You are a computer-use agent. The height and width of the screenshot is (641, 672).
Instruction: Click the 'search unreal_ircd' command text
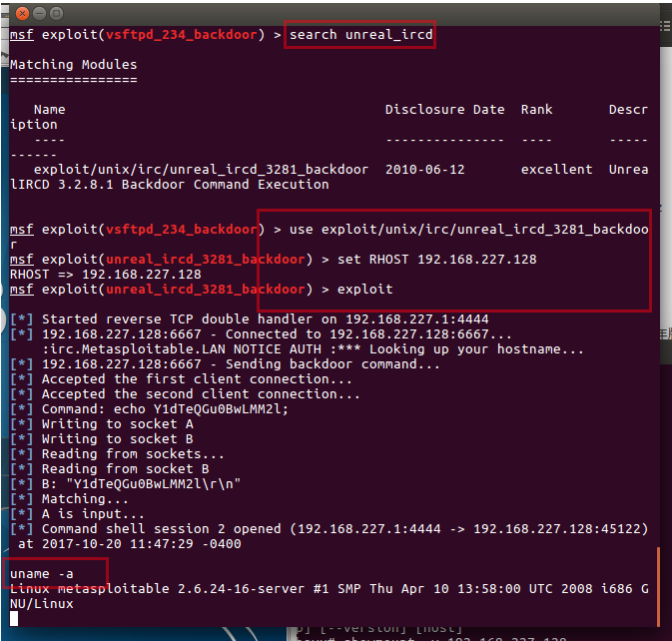pos(360,35)
